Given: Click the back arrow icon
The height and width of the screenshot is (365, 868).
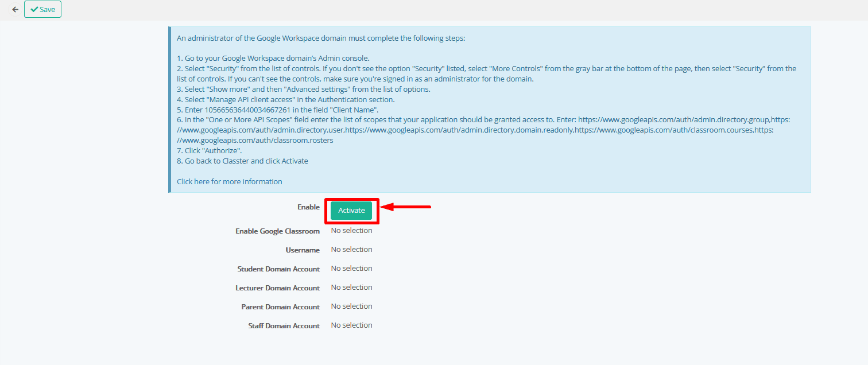Looking at the screenshot, I should (15, 9).
